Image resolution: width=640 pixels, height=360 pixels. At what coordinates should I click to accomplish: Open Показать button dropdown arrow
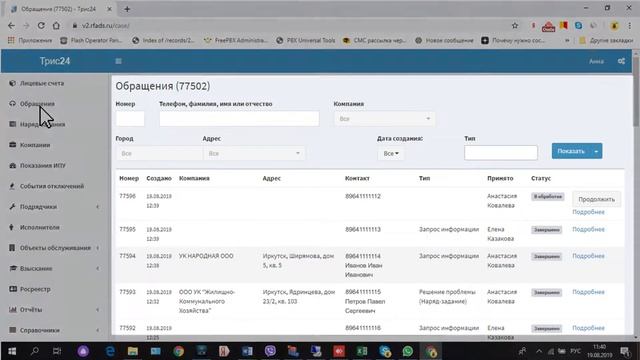click(596, 151)
